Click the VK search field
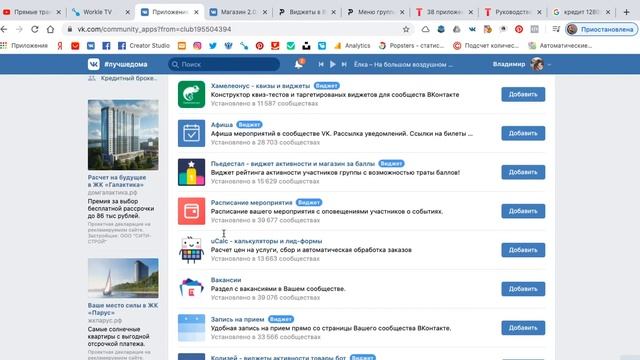This screenshot has height=360, width=640. 224,64
